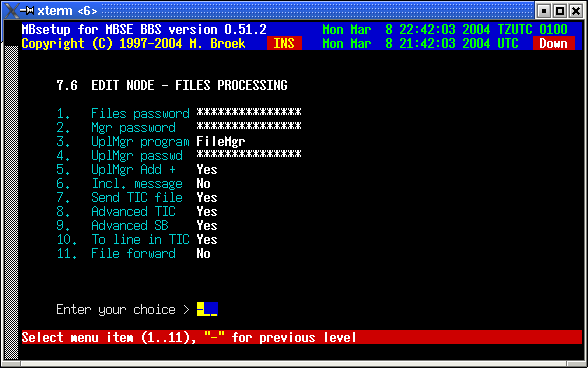Click the xterm <6> title text
This screenshot has width=588, height=368.
tap(68, 11)
